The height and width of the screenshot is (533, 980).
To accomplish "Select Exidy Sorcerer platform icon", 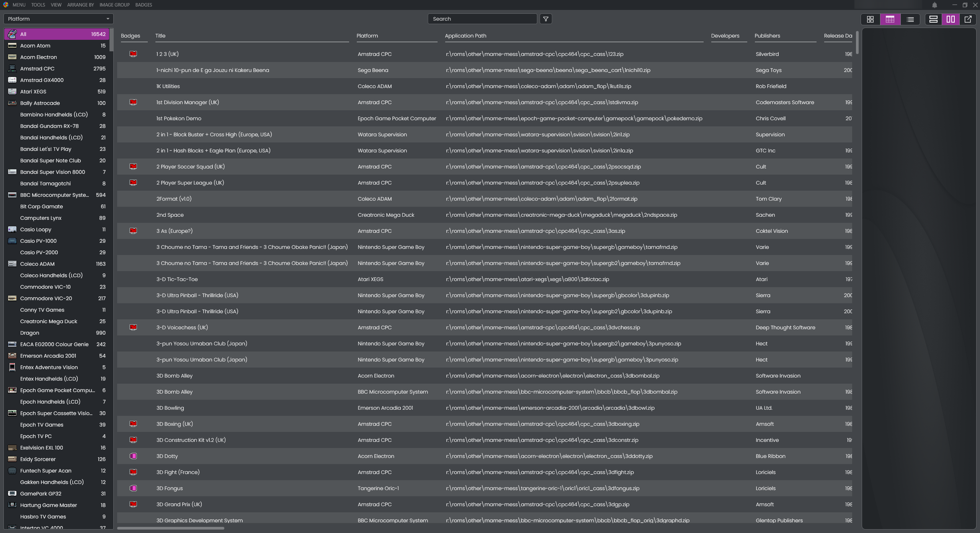I will click(x=12, y=459).
